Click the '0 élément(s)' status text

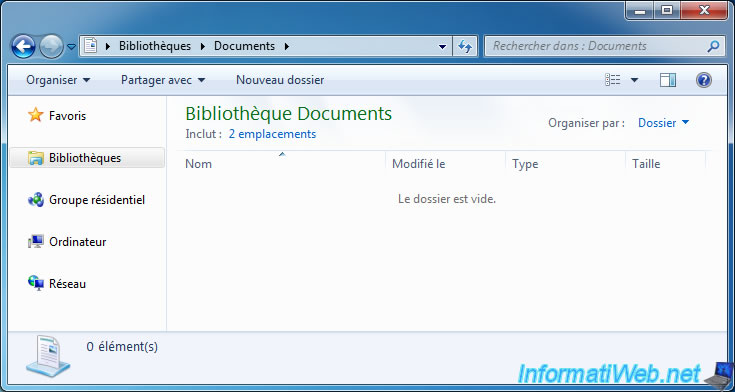click(122, 347)
